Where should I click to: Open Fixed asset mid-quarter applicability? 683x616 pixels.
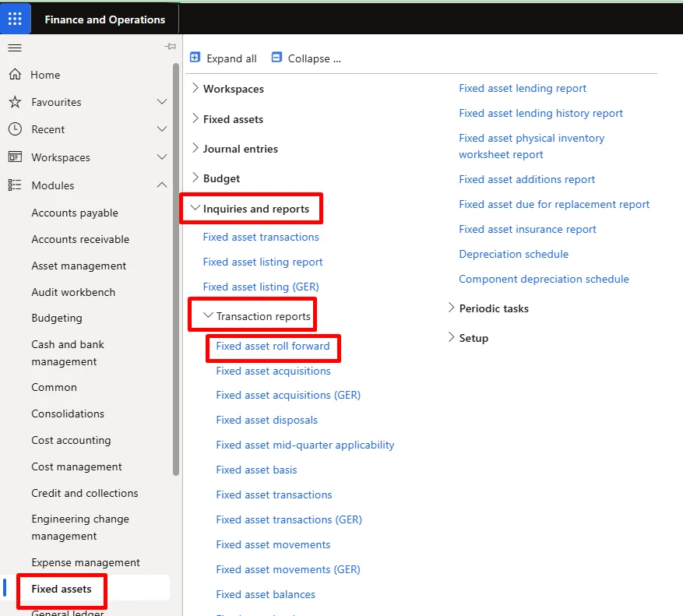point(305,445)
